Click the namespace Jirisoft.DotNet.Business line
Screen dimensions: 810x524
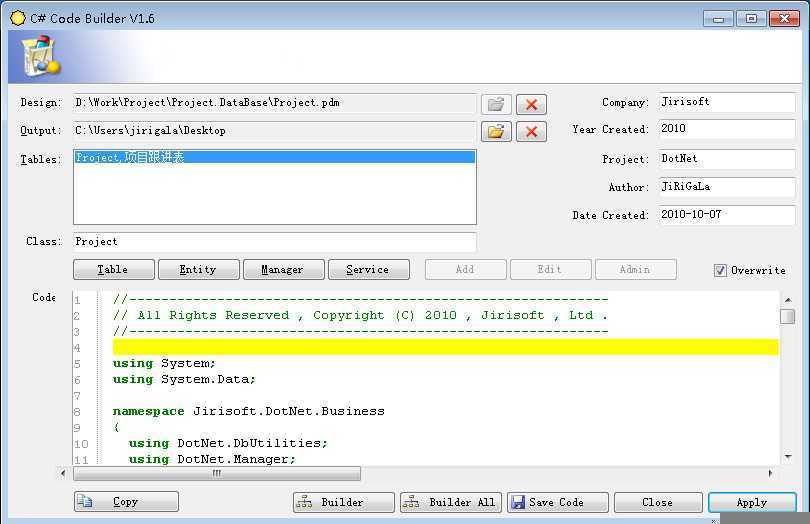click(248, 411)
